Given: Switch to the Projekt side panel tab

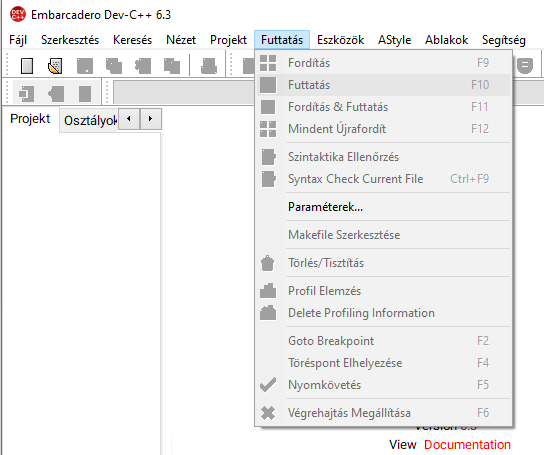Looking at the screenshot, I should [x=30, y=119].
